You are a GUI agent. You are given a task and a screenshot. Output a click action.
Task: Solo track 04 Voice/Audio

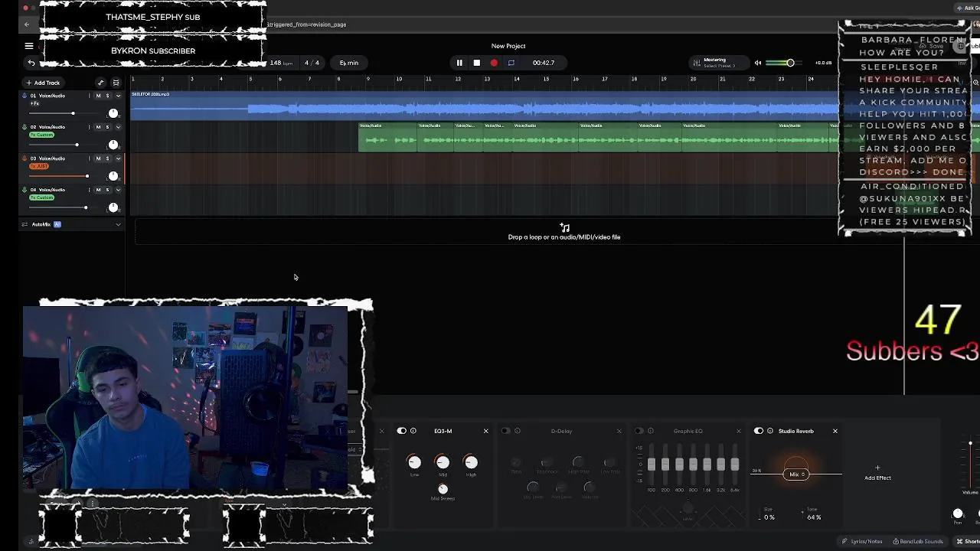(x=107, y=190)
